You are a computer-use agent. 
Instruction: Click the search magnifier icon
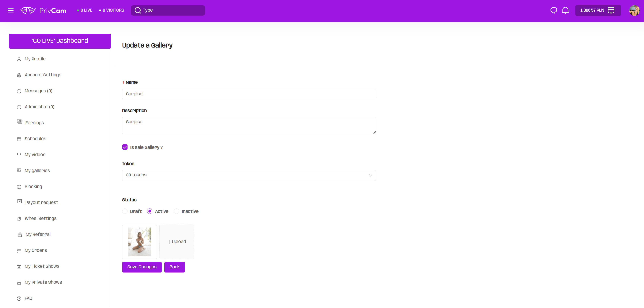pyautogui.click(x=138, y=10)
